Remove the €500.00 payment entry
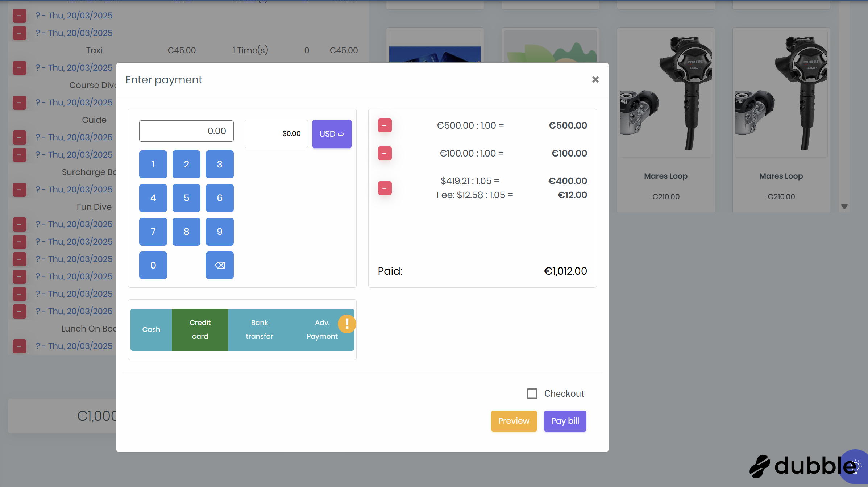The width and height of the screenshot is (868, 487). [385, 125]
